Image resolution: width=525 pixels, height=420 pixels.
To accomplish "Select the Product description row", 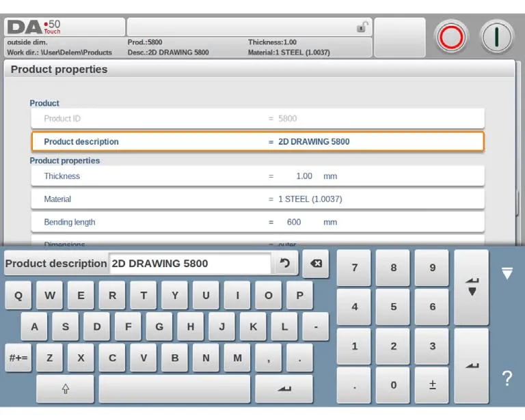I will (x=257, y=142).
